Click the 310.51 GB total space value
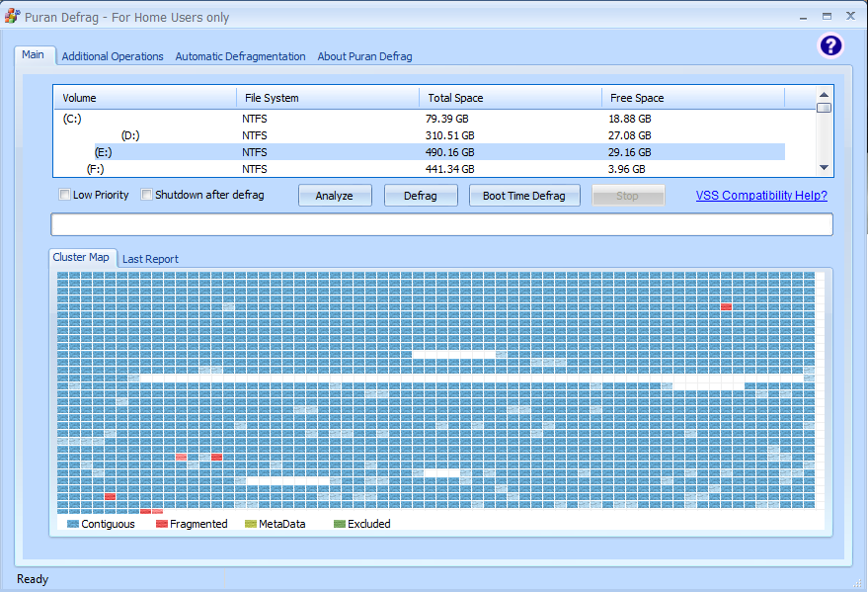The height and width of the screenshot is (592, 868). click(450, 135)
